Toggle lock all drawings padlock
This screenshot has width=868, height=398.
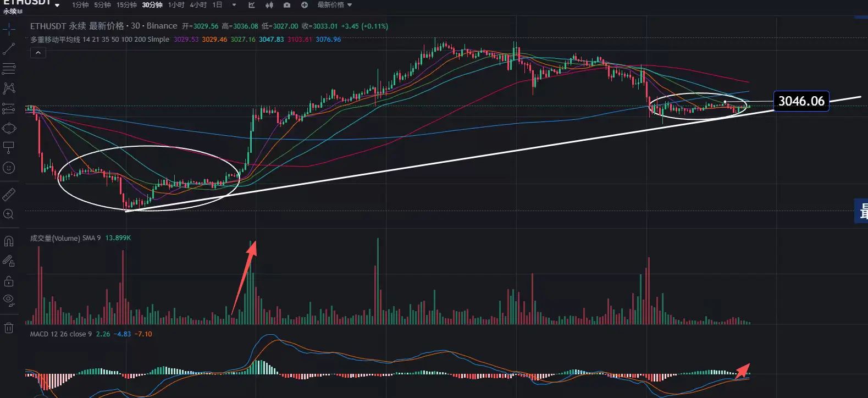pyautogui.click(x=9, y=281)
